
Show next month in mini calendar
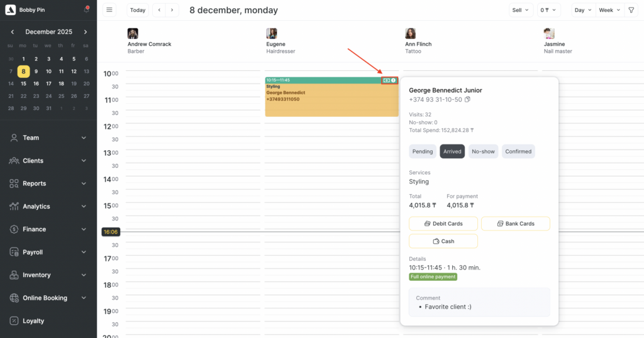point(86,32)
